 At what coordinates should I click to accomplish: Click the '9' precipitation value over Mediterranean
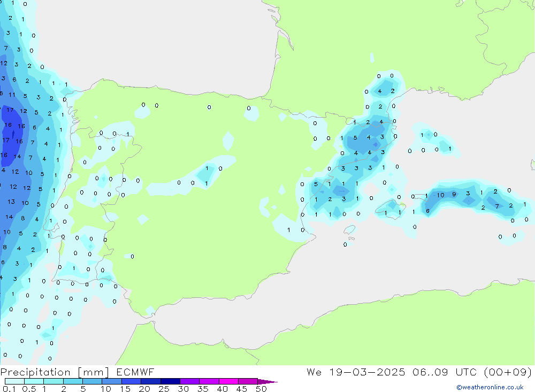pyautogui.click(x=454, y=194)
